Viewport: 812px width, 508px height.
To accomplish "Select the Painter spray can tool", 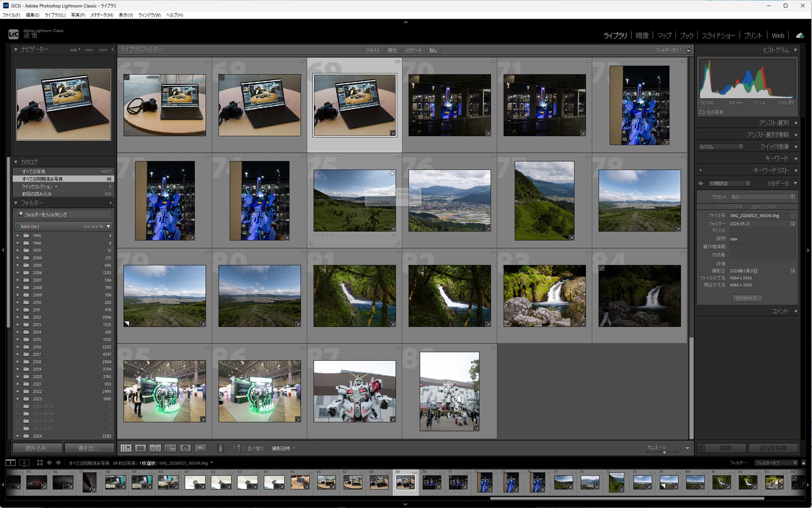I will [x=220, y=448].
